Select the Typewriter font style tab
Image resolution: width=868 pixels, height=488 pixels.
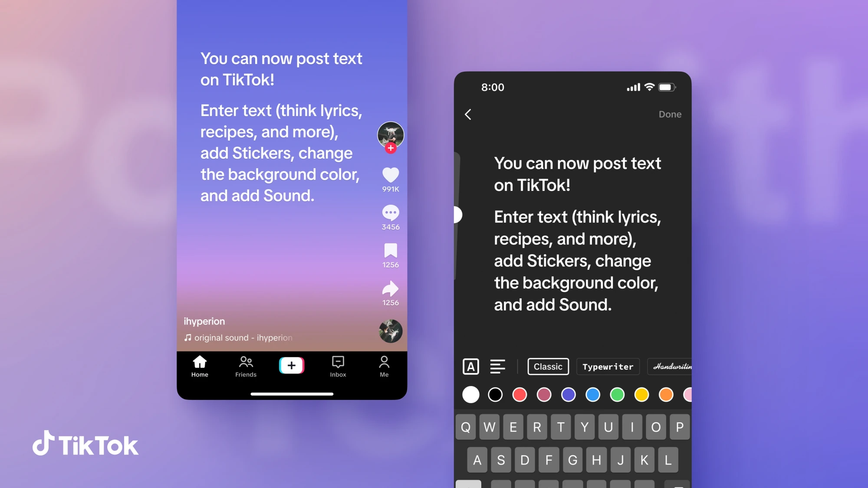[608, 367]
